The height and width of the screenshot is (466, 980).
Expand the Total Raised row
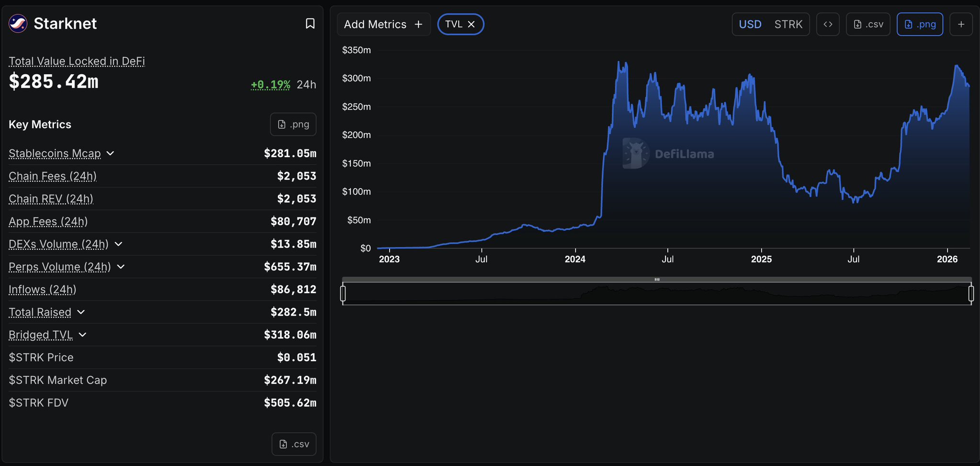[81, 312]
